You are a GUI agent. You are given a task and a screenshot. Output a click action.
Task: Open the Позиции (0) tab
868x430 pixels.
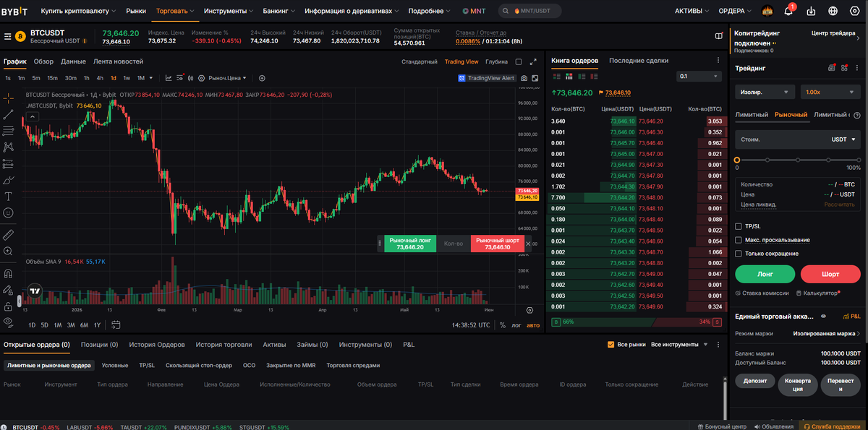click(x=99, y=345)
